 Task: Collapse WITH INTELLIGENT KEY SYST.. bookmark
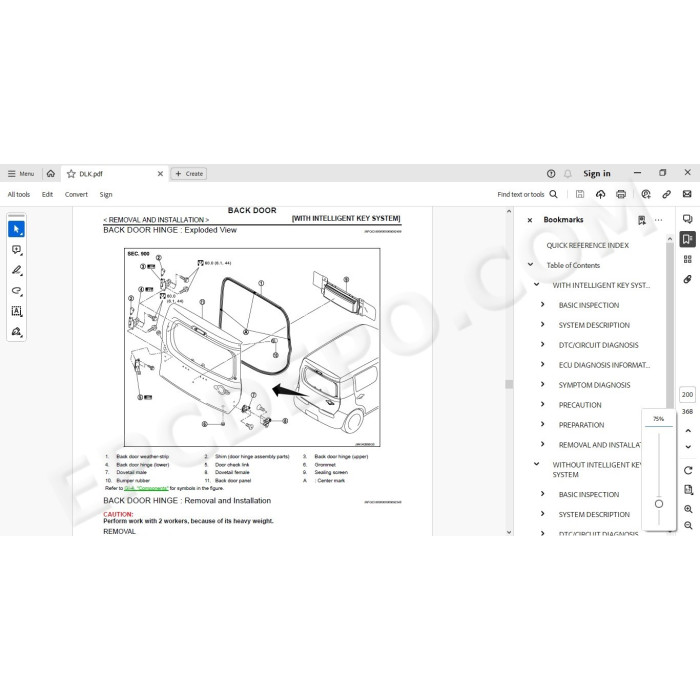click(x=537, y=285)
